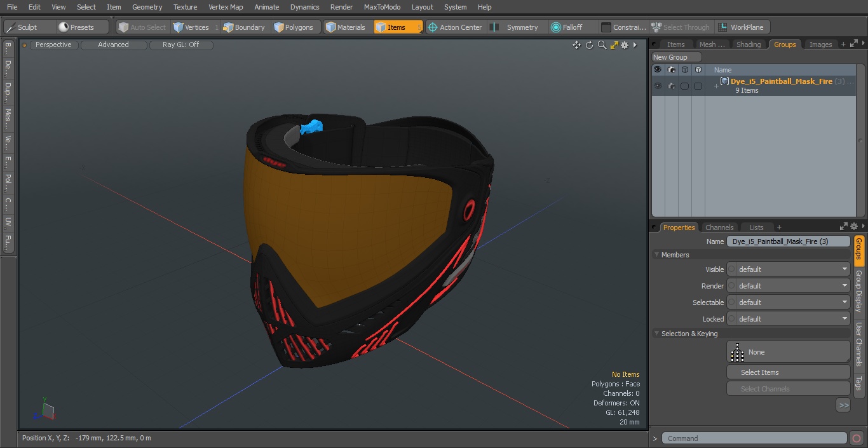
Task: Open the Presets browser
Action: click(82, 27)
